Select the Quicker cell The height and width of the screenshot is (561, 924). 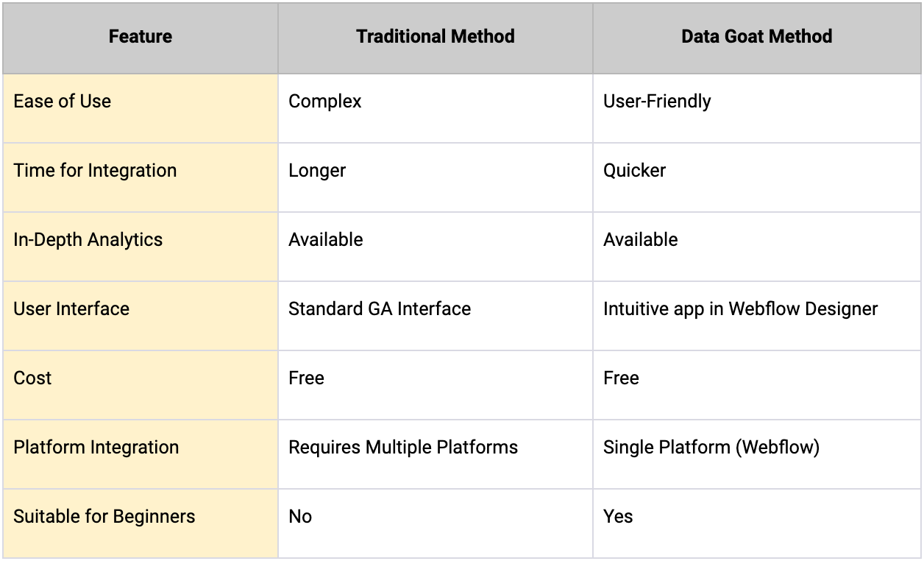634,171
